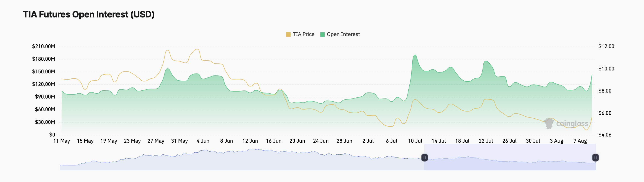The height and width of the screenshot is (182, 644).
Task: Click the open interest peak near 10 Jul
Action: 415,55
